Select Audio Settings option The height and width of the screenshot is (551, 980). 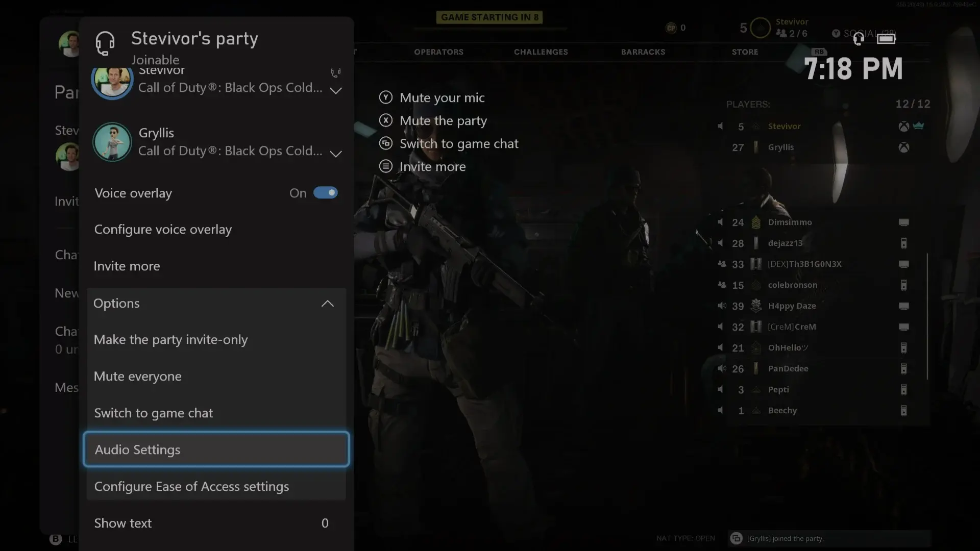[x=216, y=449]
